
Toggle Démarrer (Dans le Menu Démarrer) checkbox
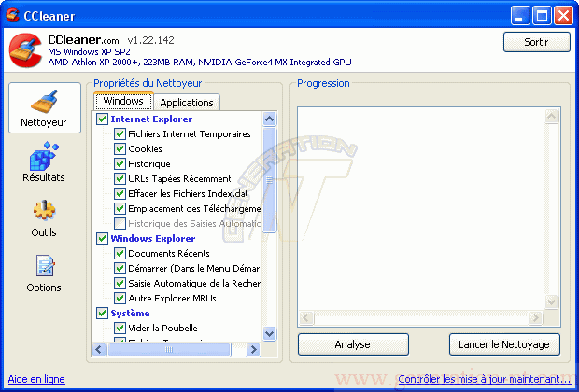pyautogui.click(x=120, y=269)
